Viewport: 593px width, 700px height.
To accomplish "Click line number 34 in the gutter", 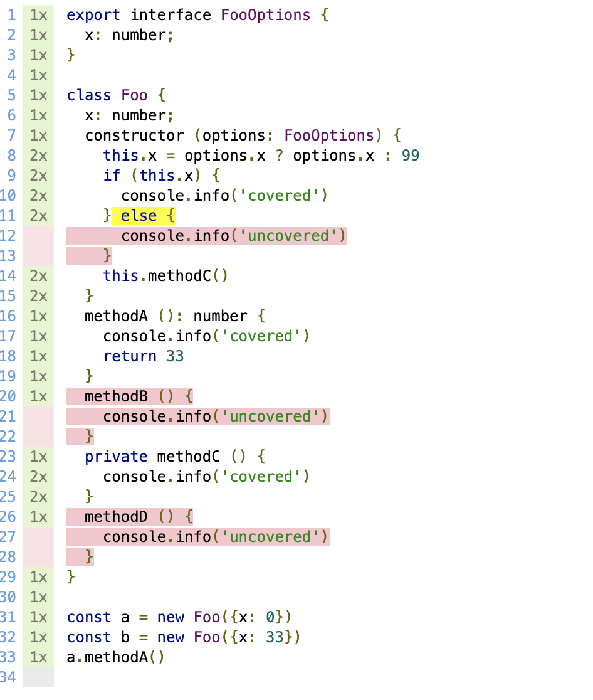I will 8,677.
